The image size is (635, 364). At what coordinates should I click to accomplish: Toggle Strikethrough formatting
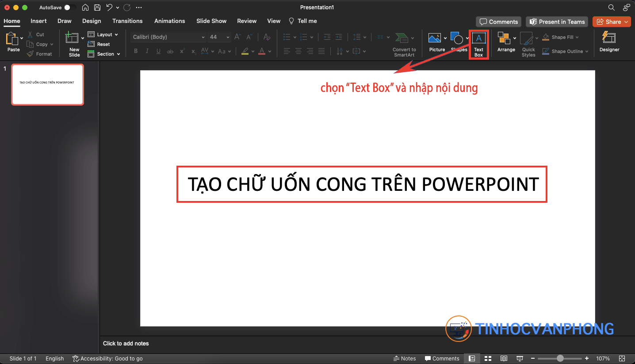click(x=170, y=51)
